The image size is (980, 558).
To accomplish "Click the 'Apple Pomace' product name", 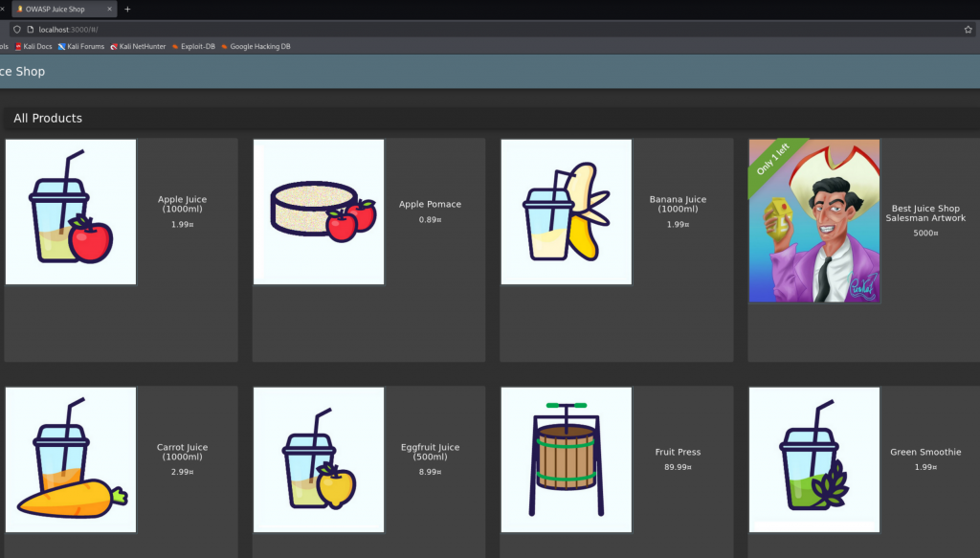I will (430, 204).
